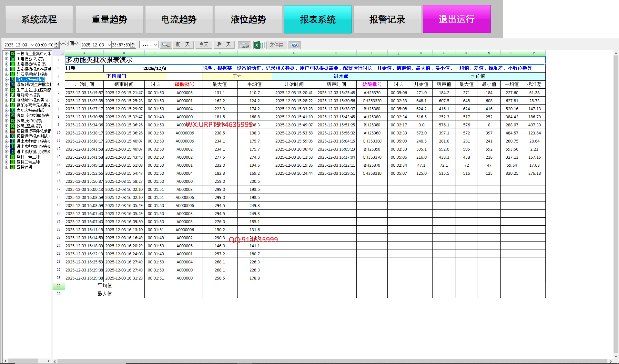Click the magnifier search icon in toolbar

pyautogui.click(x=166, y=45)
